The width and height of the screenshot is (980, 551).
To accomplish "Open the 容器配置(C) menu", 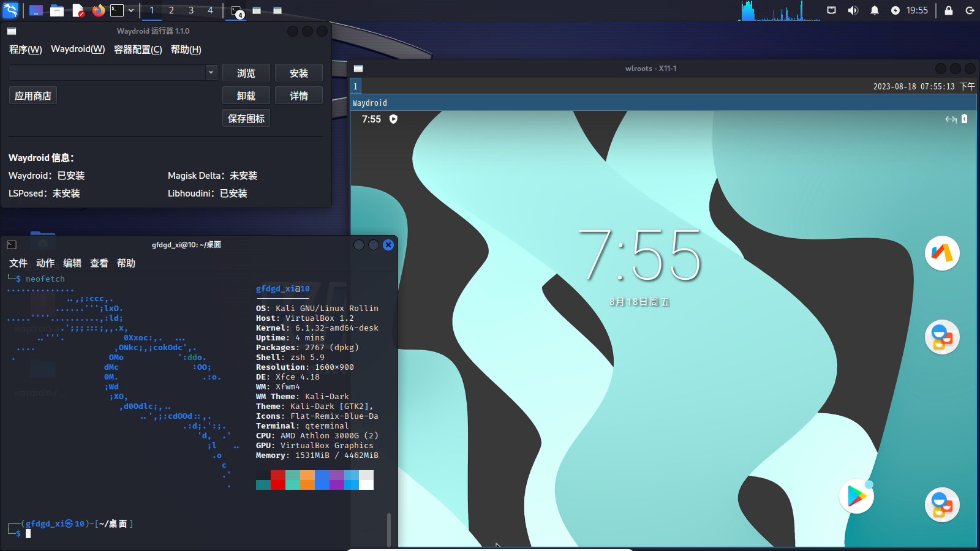I will (x=138, y=50).
